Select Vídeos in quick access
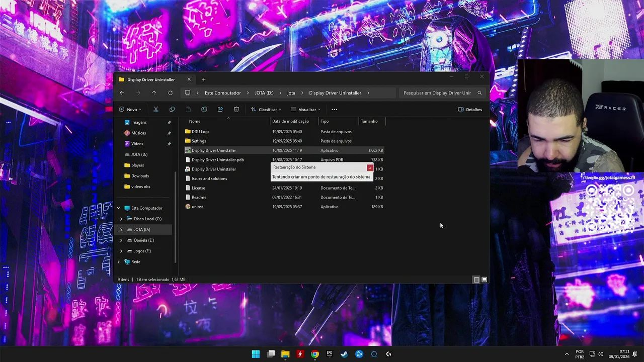644x362 pixels. coord(137,144)
